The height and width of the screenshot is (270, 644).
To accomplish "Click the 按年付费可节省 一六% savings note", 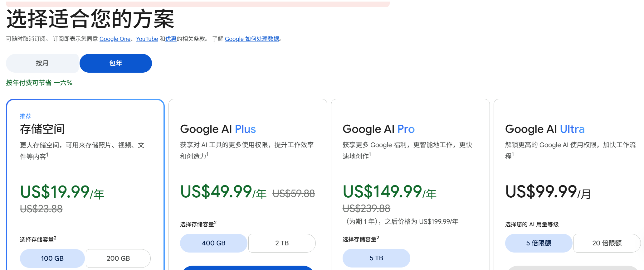I will coord(39,83).
